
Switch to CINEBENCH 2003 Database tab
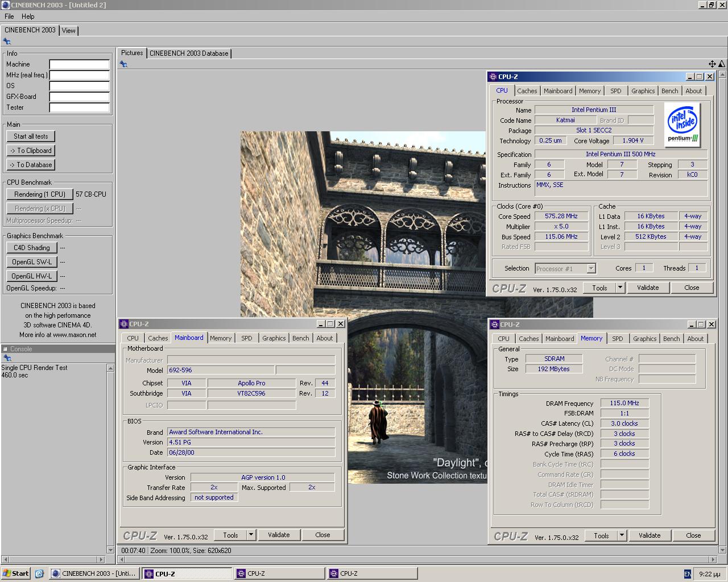189,53
